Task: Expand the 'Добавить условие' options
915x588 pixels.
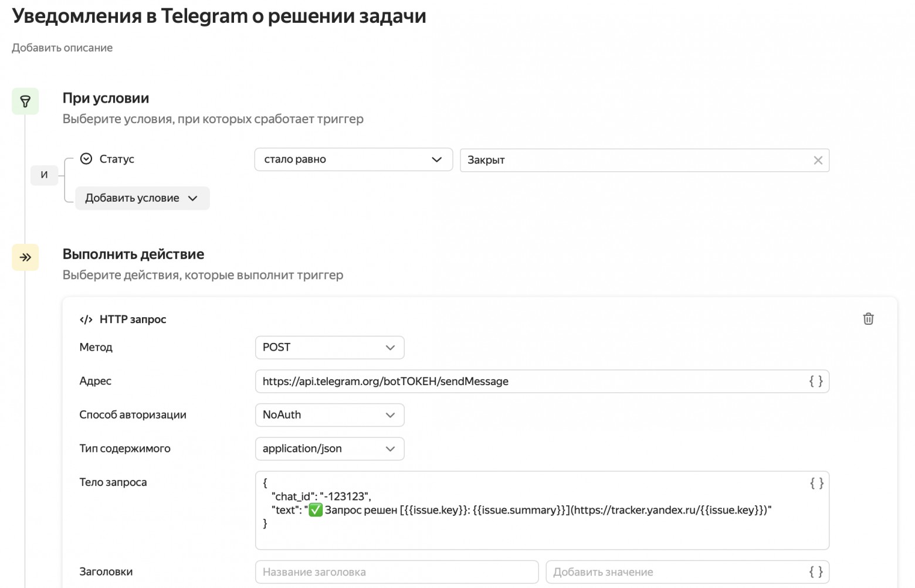Action: [142, 198]
